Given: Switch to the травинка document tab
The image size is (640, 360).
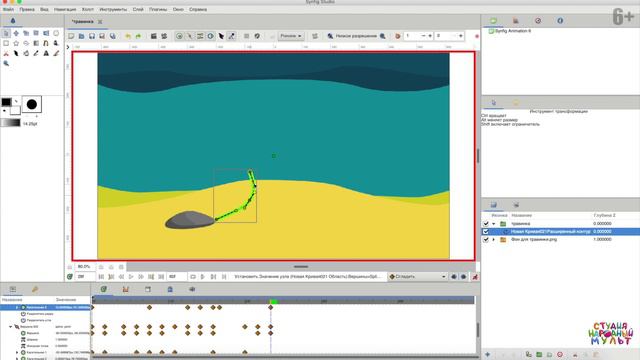Looking at the screenshot, I should [82, 22].
